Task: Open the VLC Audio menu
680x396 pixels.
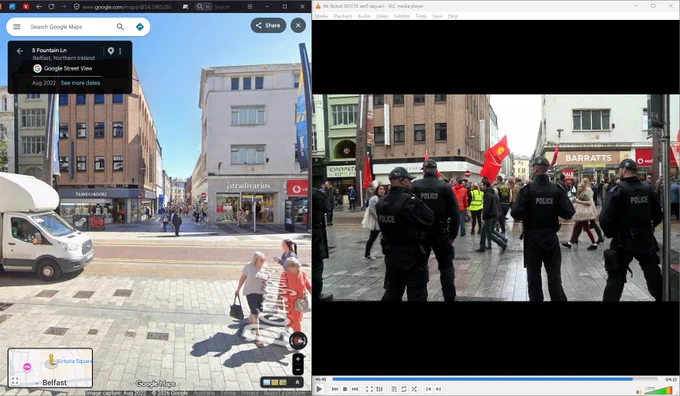Action: point(364,16)
